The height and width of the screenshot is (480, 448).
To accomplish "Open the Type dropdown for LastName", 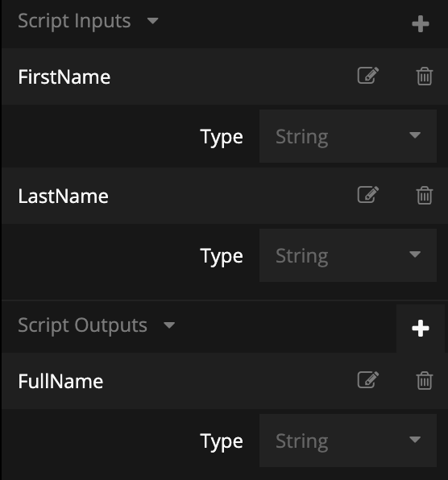I will 348,255.
